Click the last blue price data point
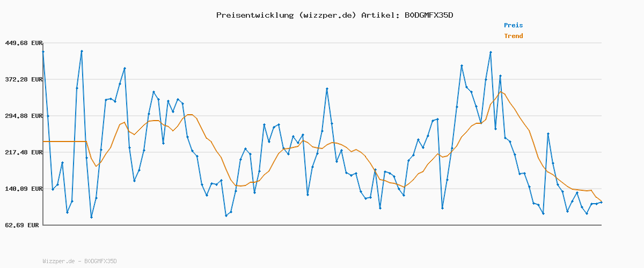 [601, 202]
